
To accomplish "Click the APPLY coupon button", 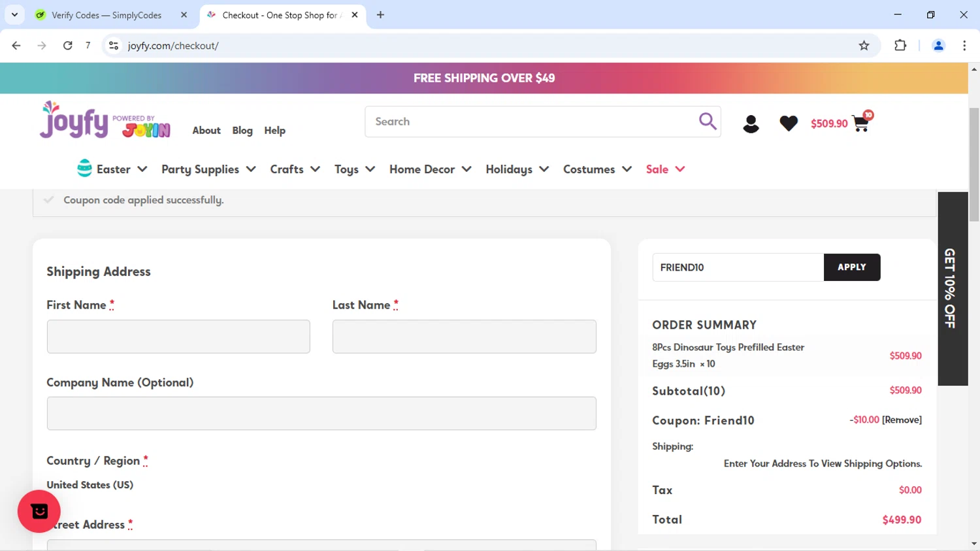I will pos(852,267).
